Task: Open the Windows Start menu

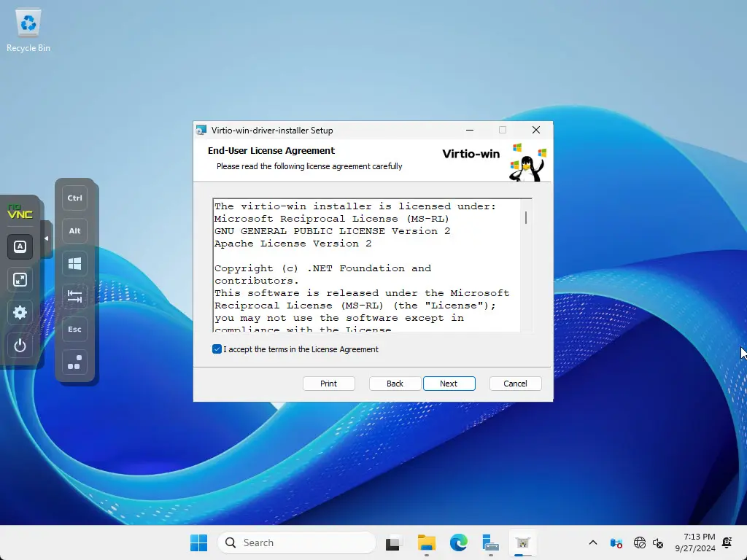Action: click(x=198, y=542)
